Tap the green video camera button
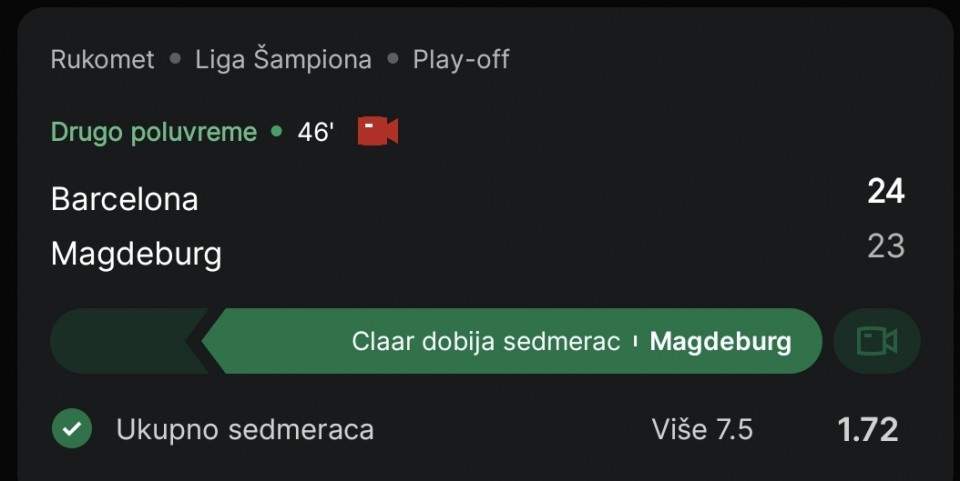This screenshot has height=481, width=960. pos(877,341)
